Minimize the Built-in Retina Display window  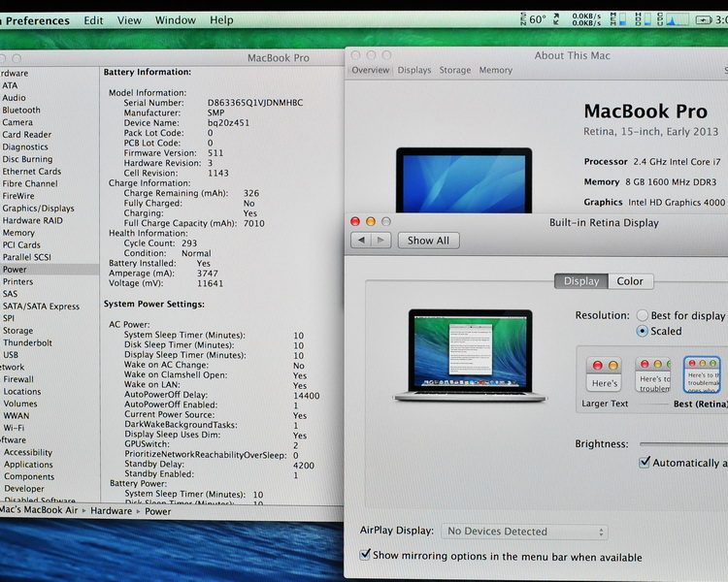(371, 221)
